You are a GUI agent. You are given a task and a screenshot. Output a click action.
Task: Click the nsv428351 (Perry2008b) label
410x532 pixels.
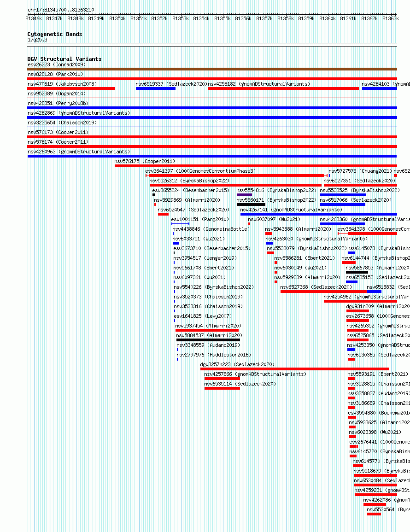pos(58,103)
